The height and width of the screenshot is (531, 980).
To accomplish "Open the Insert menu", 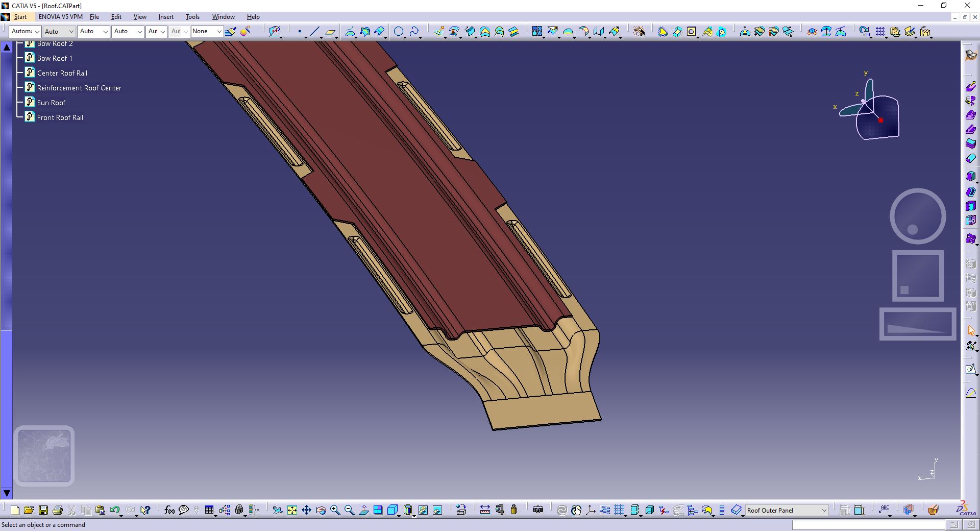I will [166, 17].
